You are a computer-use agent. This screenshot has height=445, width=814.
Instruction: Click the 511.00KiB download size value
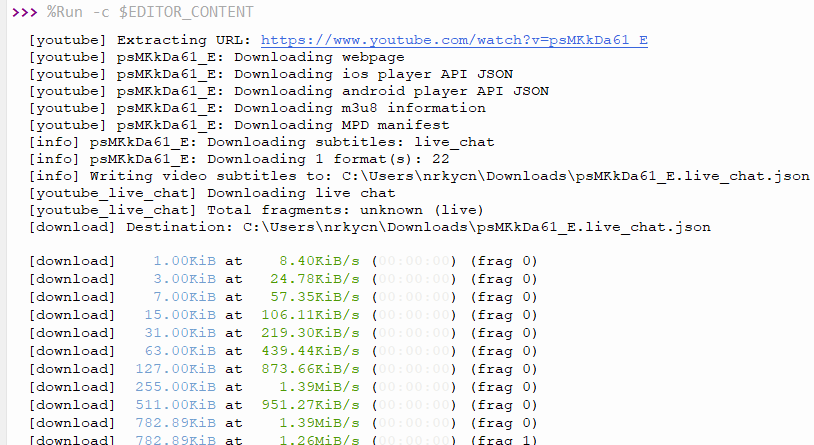point(175,405)
